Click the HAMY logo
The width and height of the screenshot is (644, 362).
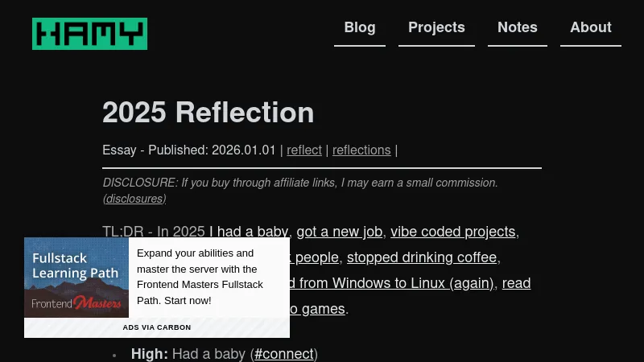(89, 34)
